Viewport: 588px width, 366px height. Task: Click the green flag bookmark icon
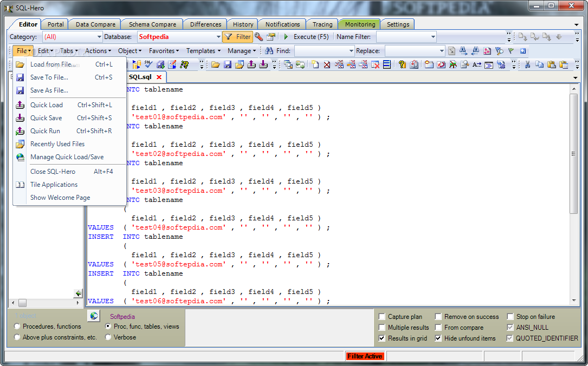(511, 50)
